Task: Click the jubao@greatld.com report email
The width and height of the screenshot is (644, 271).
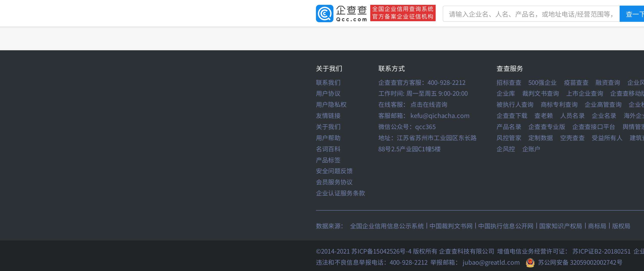Action: pyautogui.click(x=491, y=263)
